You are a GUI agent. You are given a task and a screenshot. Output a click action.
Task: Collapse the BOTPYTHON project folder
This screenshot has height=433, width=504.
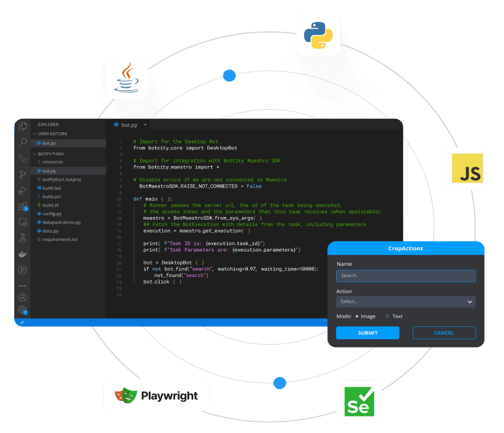(x=50, y=154)
